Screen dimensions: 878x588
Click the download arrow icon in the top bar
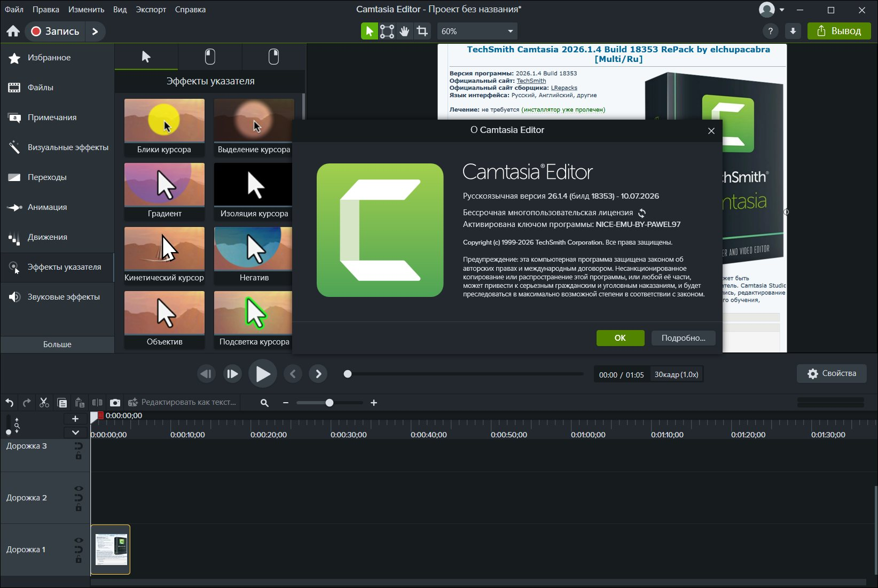tap(793, 31)
